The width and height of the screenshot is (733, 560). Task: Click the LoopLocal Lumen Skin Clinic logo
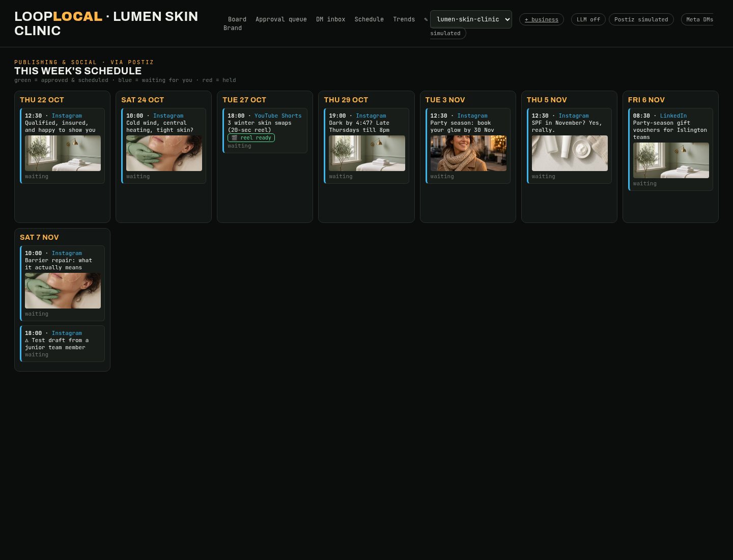tap(106, 23)
